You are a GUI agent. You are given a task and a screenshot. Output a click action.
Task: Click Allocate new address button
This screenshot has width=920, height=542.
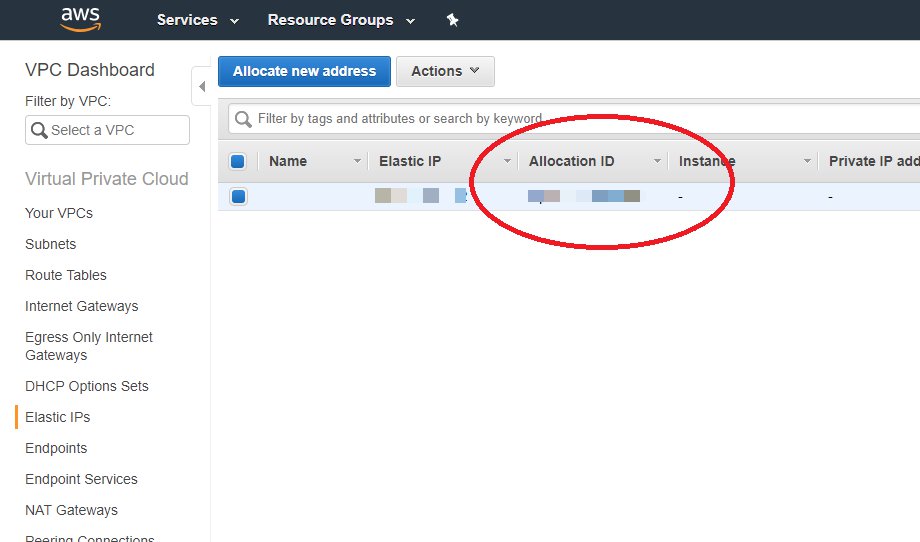pyautogui.click(x=305, y=72)
